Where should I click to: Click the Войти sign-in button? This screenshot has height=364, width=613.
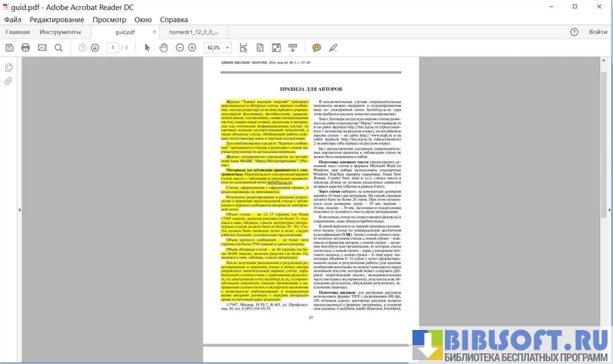pos(598,33)
